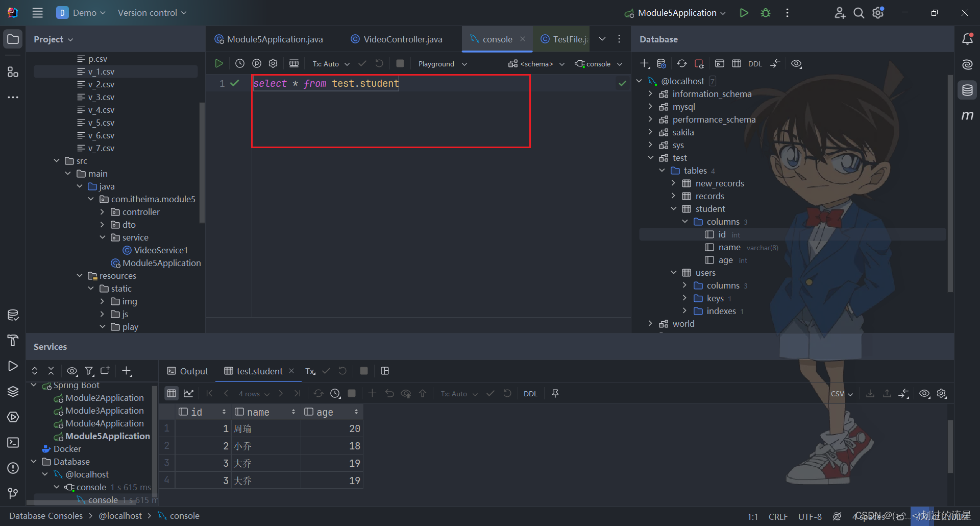Open the <schema> selector dropdown

click(536, 64)
